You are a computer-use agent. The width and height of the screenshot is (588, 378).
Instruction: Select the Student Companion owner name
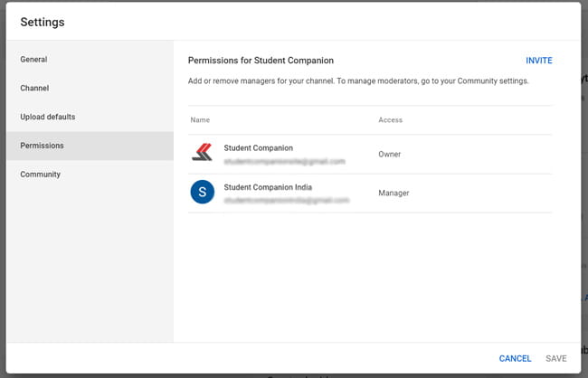coord(259,148)
